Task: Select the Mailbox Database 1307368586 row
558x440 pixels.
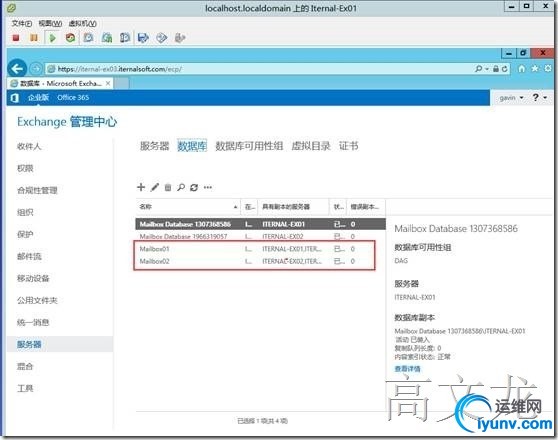Action: pyautogui.click(x=260, y=224)
